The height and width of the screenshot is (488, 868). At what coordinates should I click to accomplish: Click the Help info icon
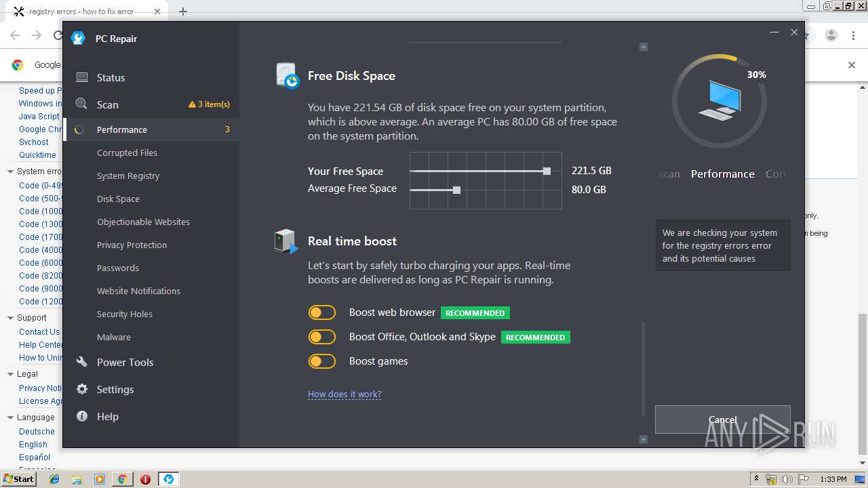[x=82, y=416]
